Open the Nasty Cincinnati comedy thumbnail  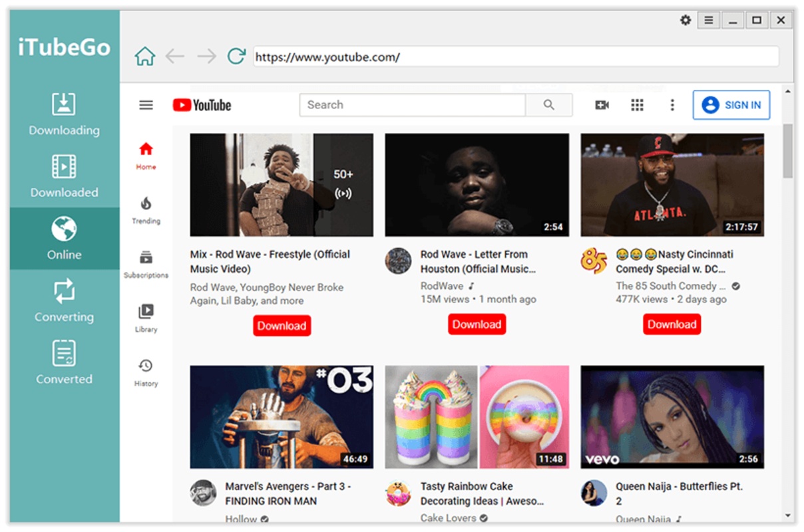point(672,185)
